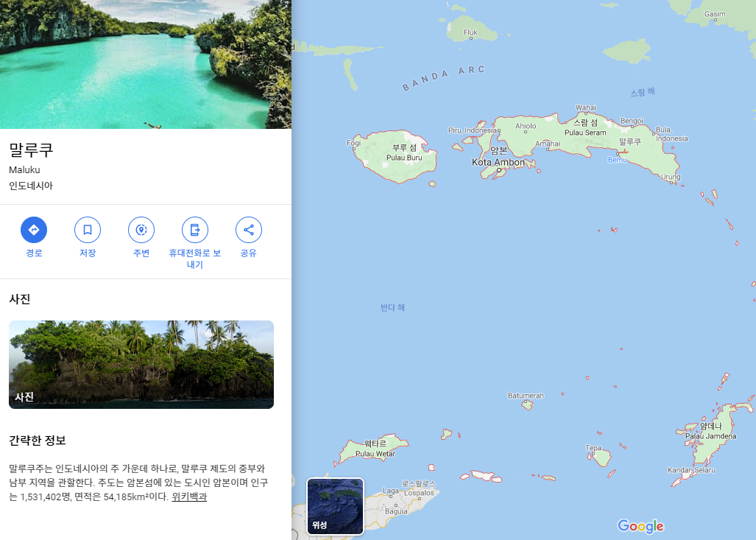Click the Google logo on the map
Screen dimensions: 756x540
point(640,526)
